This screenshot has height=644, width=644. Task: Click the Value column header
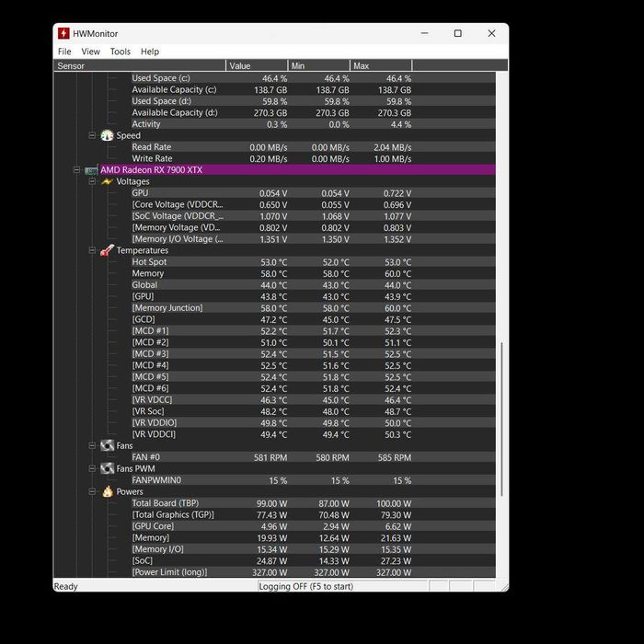(x=257, y=65)
